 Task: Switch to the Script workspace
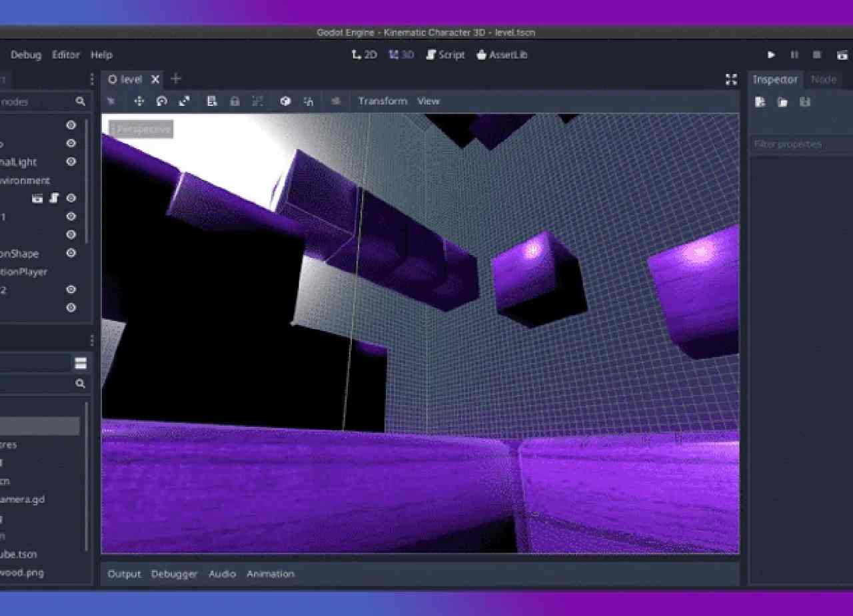[x=446, y=55]
